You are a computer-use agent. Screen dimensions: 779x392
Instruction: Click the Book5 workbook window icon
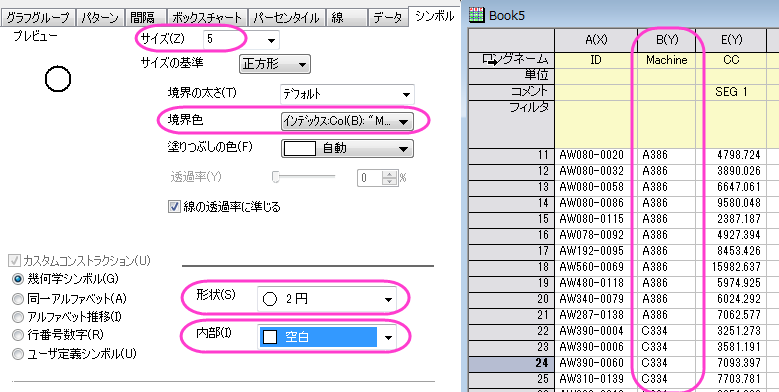(x=476, y=14)
